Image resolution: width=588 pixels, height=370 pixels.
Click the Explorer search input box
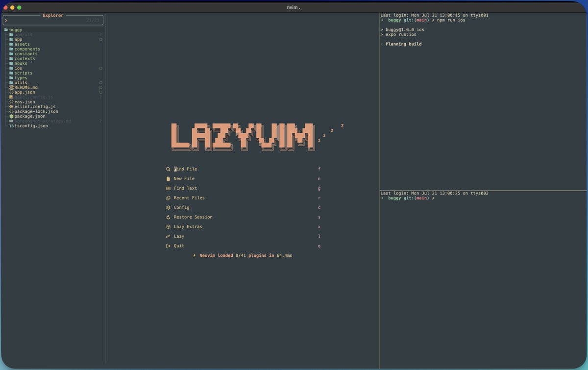coord(53,20)
